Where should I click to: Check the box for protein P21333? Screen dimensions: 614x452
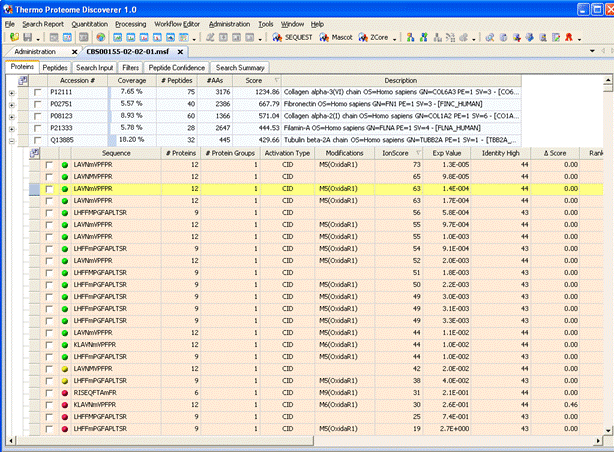[38, 128]
